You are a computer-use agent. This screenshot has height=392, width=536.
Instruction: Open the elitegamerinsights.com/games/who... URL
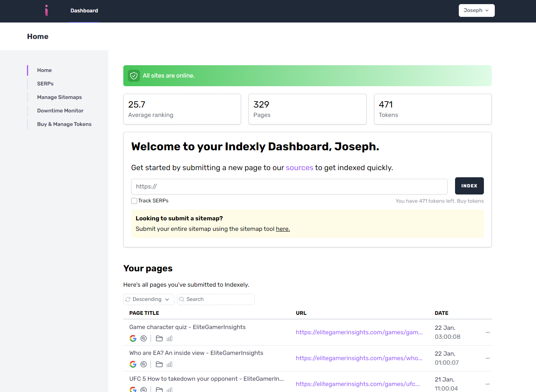[x=359, y=358]
